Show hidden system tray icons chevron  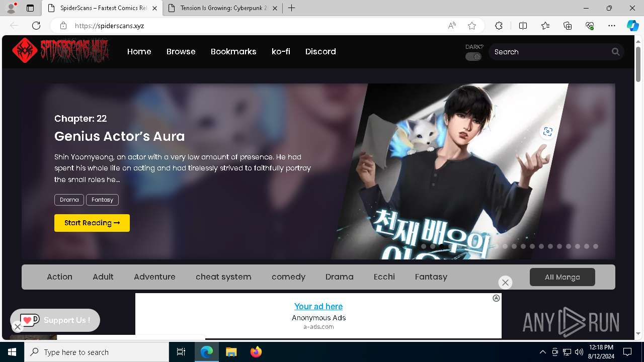tap(542, 352)
